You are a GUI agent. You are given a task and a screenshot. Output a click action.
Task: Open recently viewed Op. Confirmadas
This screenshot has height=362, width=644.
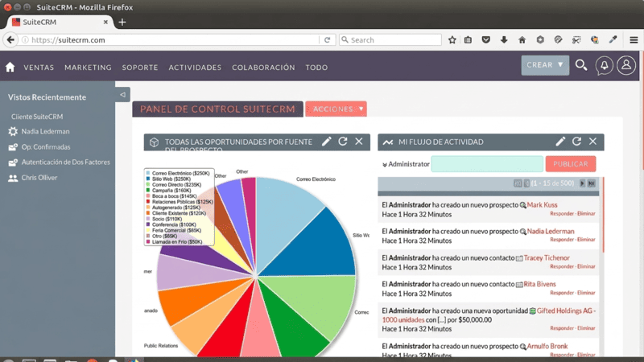46,147
